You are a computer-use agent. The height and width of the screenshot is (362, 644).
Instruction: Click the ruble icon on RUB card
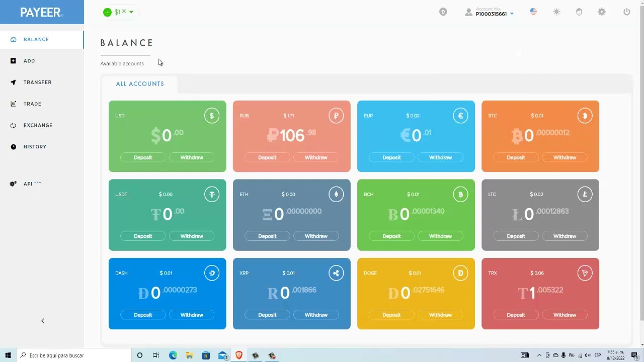(336, 116)
